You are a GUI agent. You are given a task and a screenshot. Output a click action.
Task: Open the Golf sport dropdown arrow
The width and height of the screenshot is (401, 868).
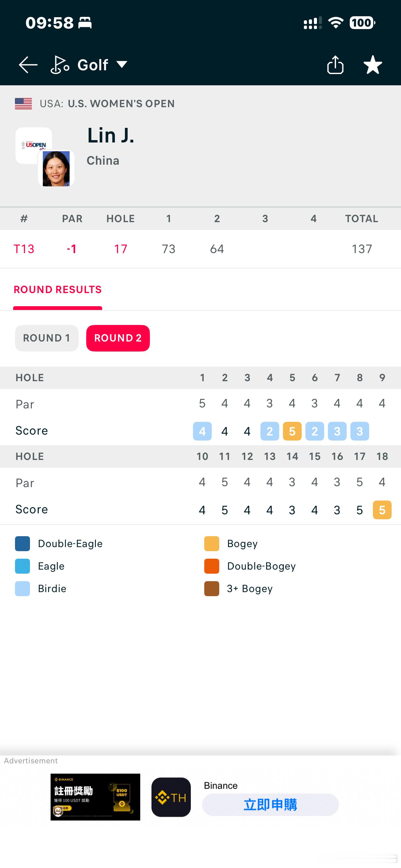point(121,64)
